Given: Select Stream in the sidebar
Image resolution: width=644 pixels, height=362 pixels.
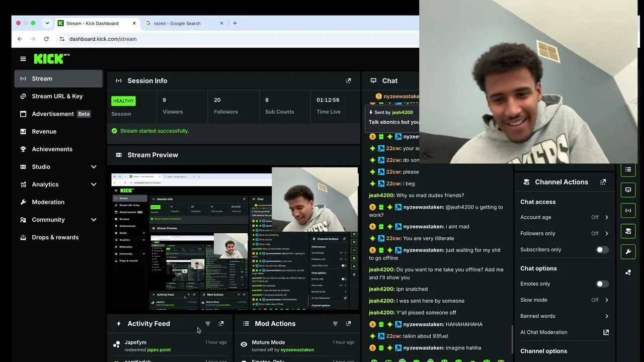Looking at the screenshot, I should coord(58,78).
